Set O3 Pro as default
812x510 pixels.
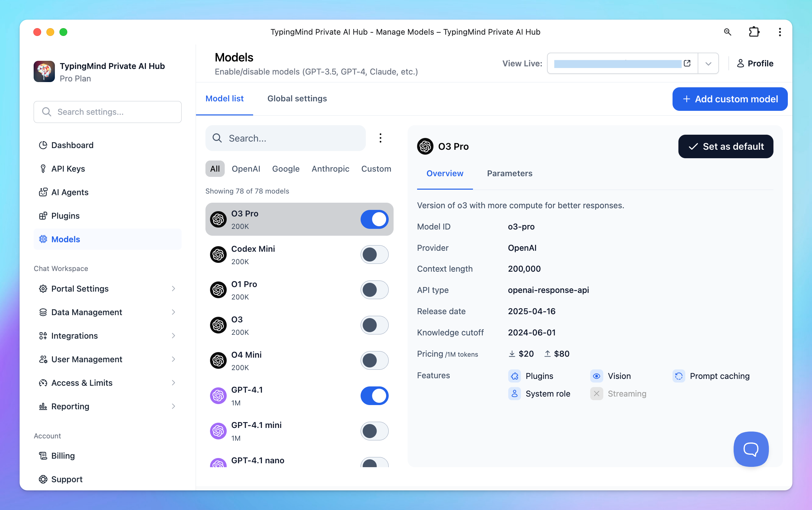pyautogui.click(x=726, y=146)
